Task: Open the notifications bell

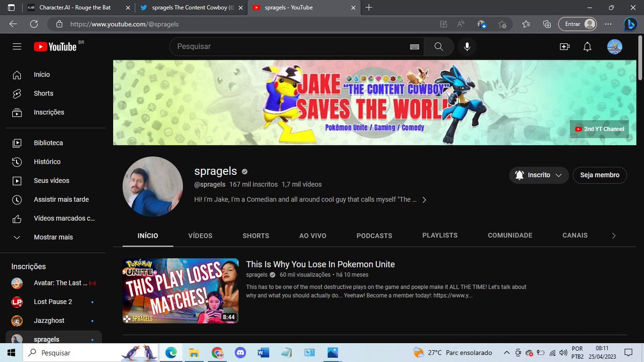Action: 588,47
